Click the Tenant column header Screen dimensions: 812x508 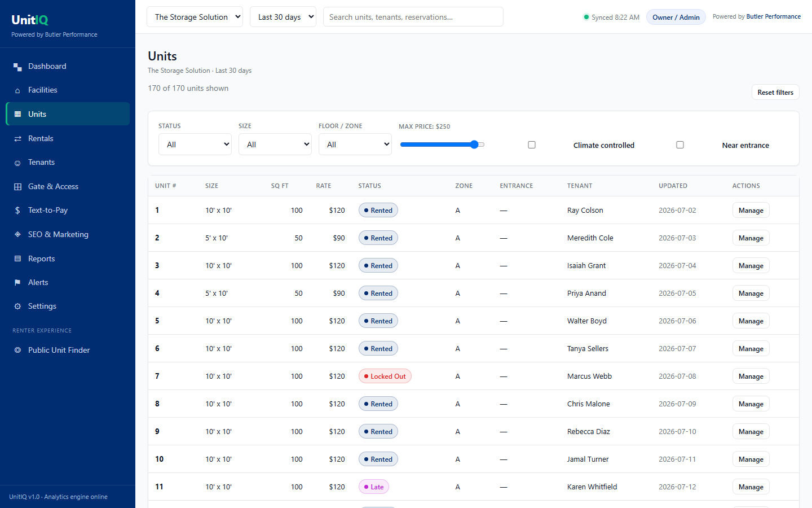tap(580, 186)
